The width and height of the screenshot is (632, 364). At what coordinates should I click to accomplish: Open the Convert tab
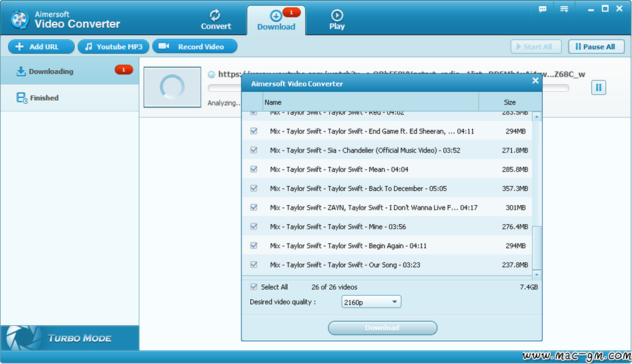pos(215,20)
